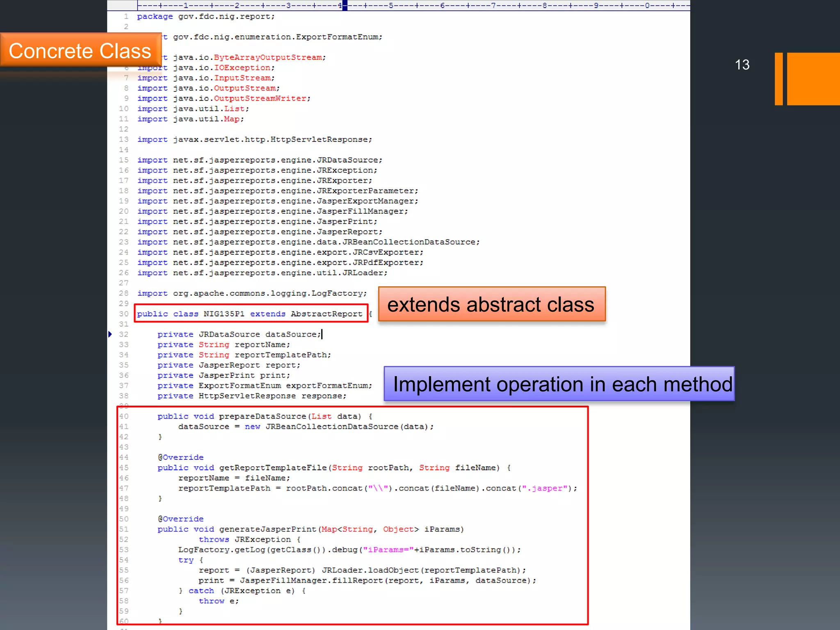The width and height of the screenshot is (840, 630).
Task: Place cursor after dataSource field declaration
Action: point(322,334)
